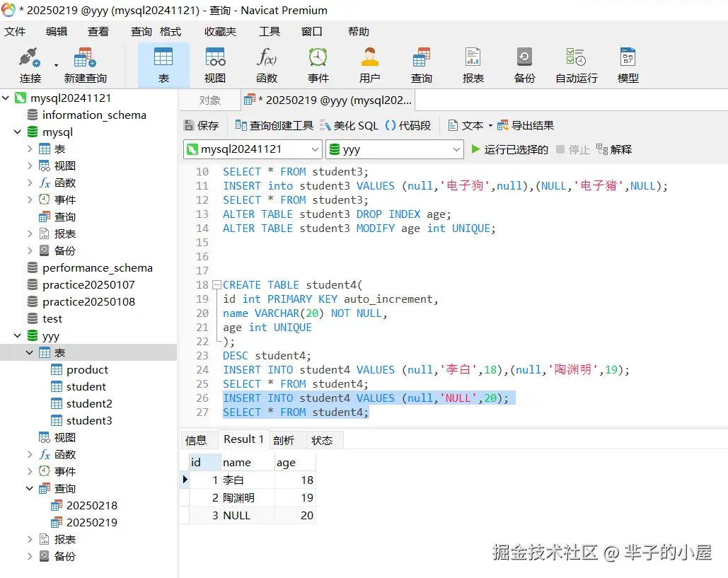Select the student3 table in tree
The height and width of the screenshot is (578, 728).
(89, 421)
